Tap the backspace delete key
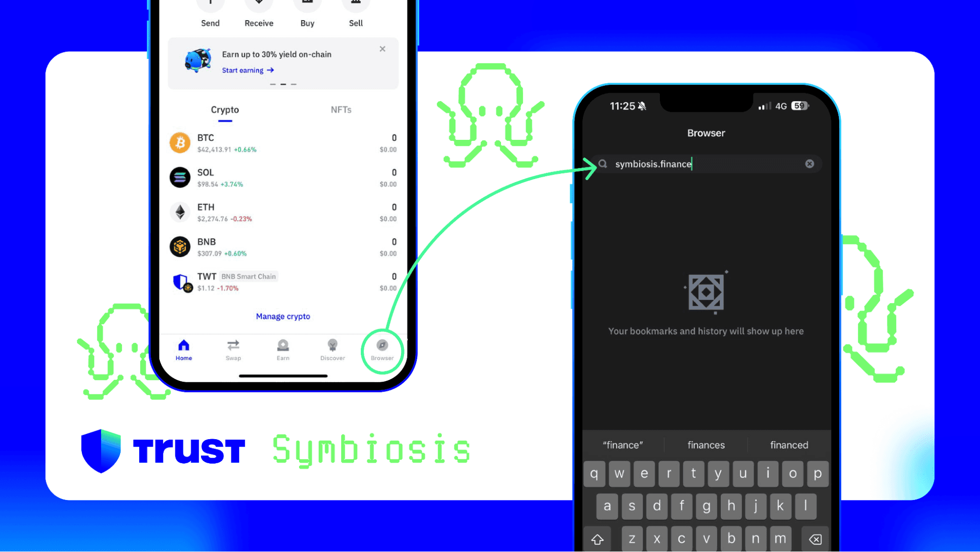Image resolution: width=980 pixels, height=552 pixels. [x=815, y=539]
